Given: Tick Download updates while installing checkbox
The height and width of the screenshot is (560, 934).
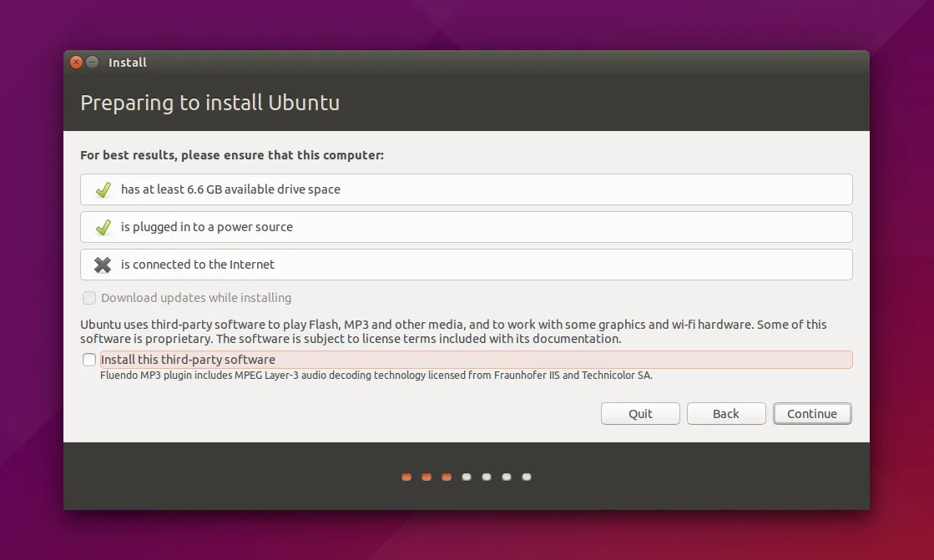Looking at the screenshot, I should 89,297.
